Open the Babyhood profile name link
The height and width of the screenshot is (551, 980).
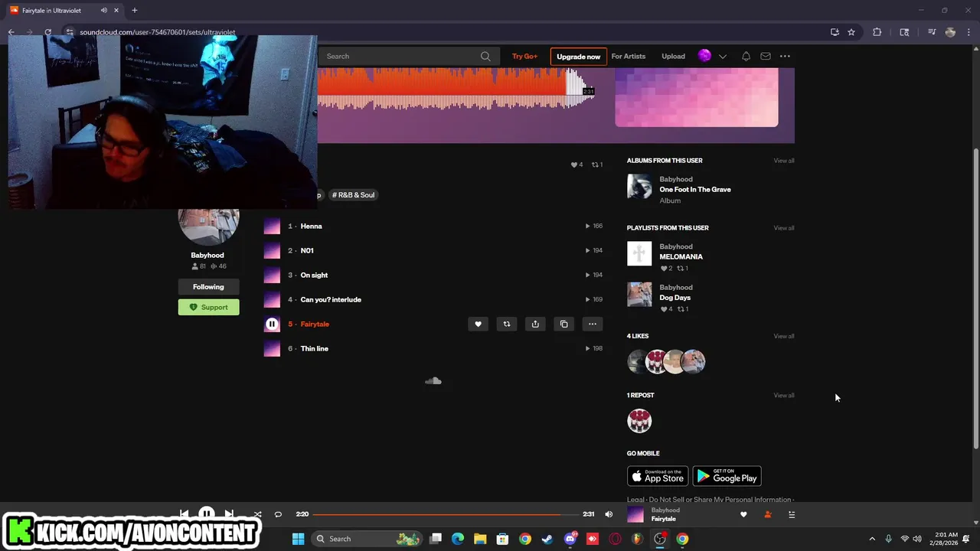coord(207,255)
